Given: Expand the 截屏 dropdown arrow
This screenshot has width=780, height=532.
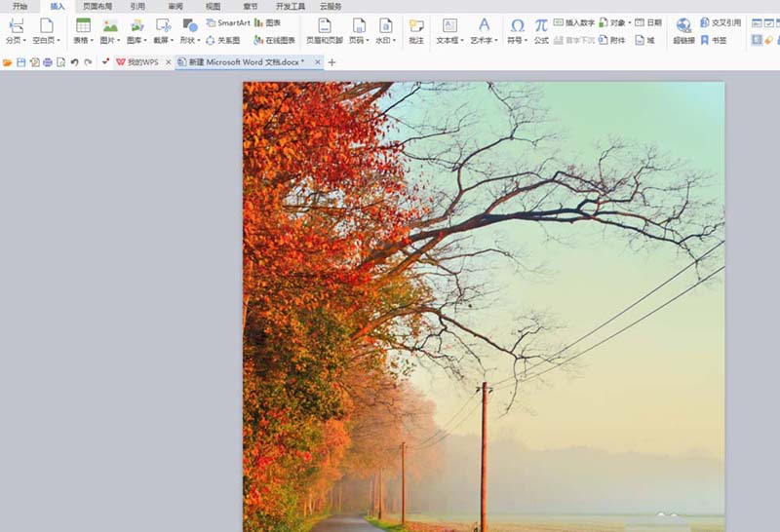Looking at the screenshot, I should point(172,41).
